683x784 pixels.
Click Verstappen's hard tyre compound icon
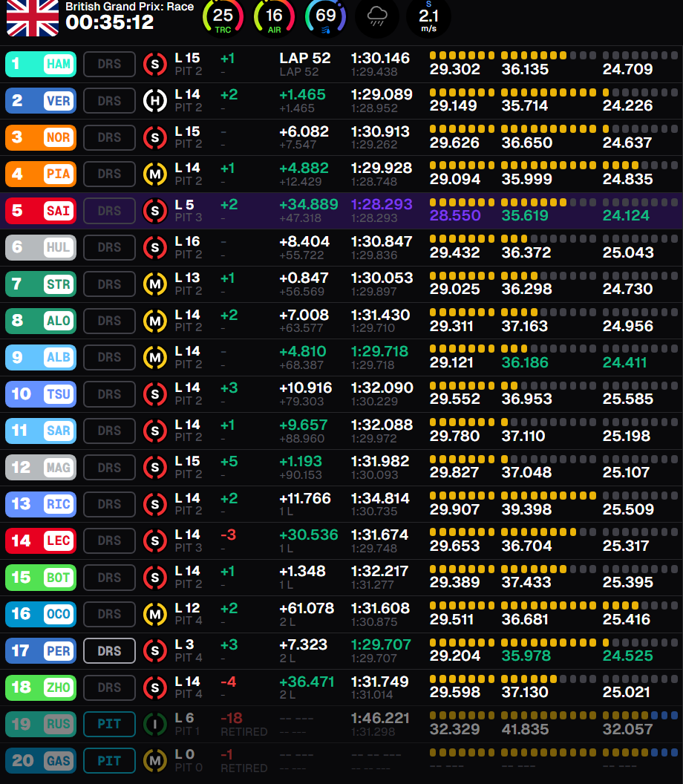(x=155, y=101)
